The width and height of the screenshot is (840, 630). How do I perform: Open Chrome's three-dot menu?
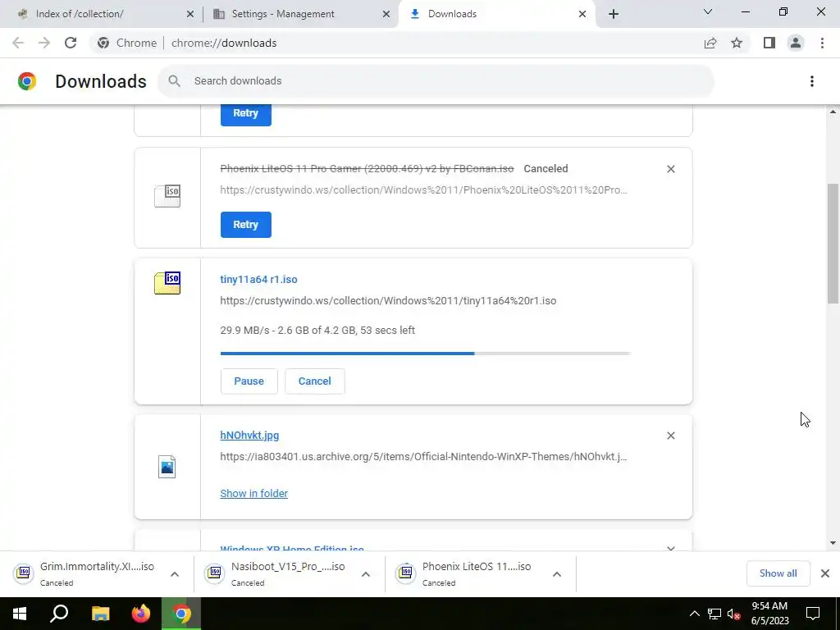pos(822,43)
